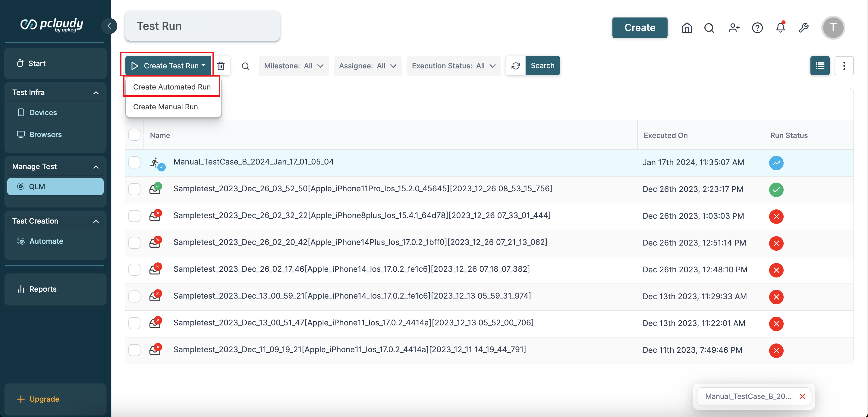868x417 pixels.
Task: Check the Manual_TestCase_B_2024_Jan_17 row checkbox
Action: [x=134, y=162]
